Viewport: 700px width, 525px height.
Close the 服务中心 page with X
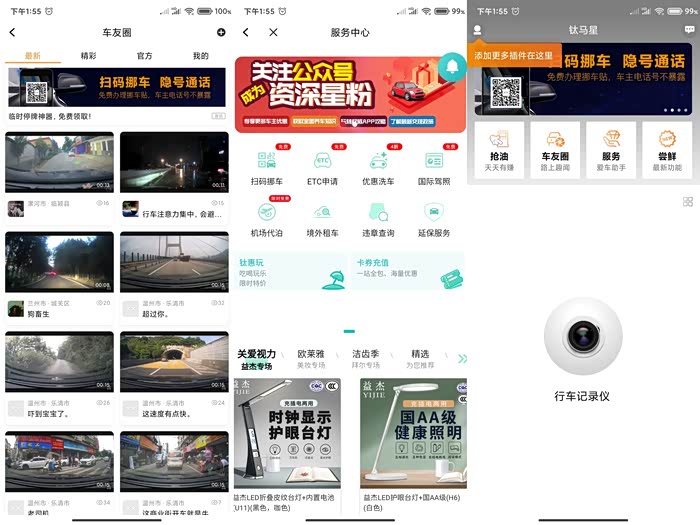(273, 32)
